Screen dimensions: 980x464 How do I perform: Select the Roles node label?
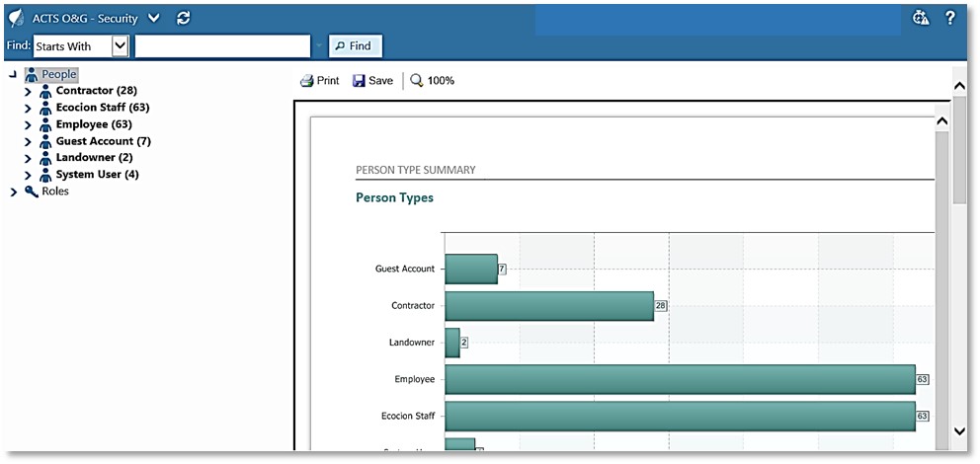point(55,192)
